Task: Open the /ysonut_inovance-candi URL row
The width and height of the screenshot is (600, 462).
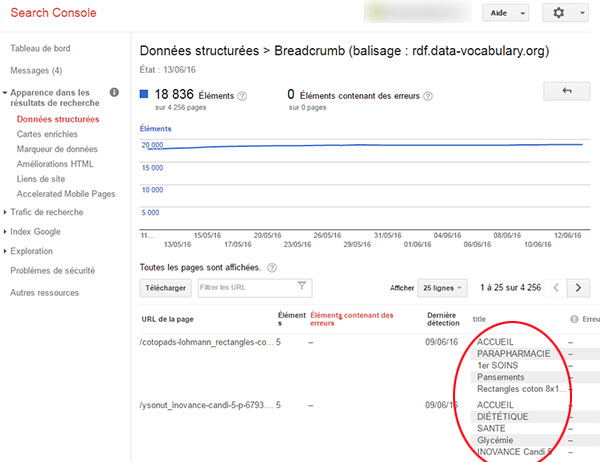Action: coord(207,405)
